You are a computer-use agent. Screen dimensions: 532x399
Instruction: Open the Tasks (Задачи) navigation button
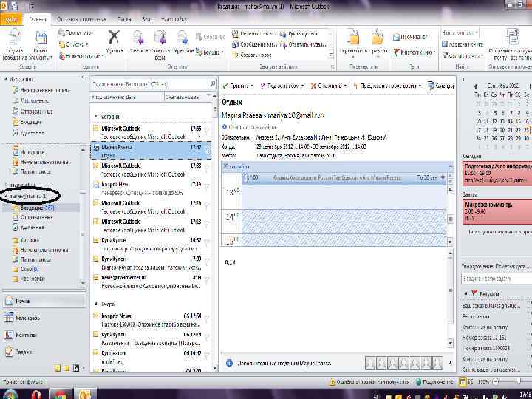tap(44, 352)
